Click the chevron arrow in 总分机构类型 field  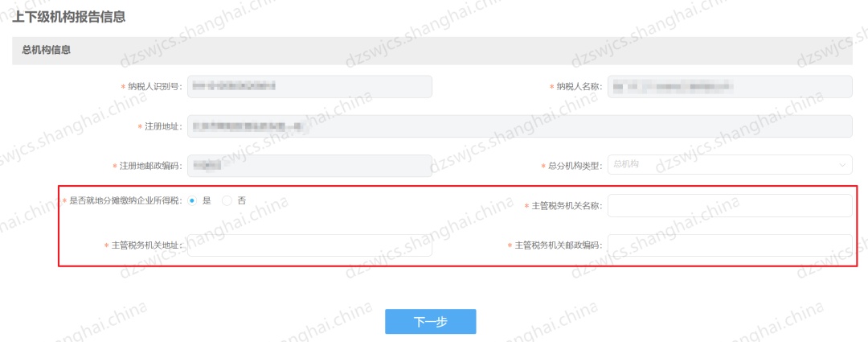(x=842, y=165)
